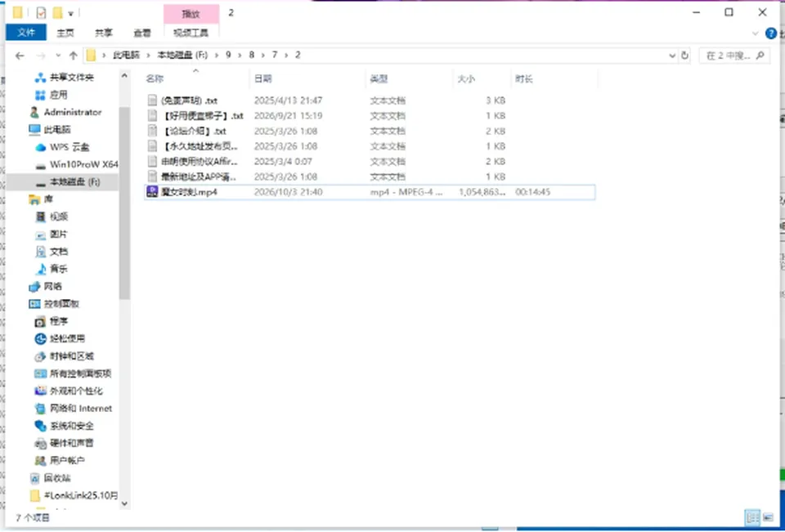Go back with the Back arrow
The width and height of the screenshot is (785, 532).
coord(20,56)
